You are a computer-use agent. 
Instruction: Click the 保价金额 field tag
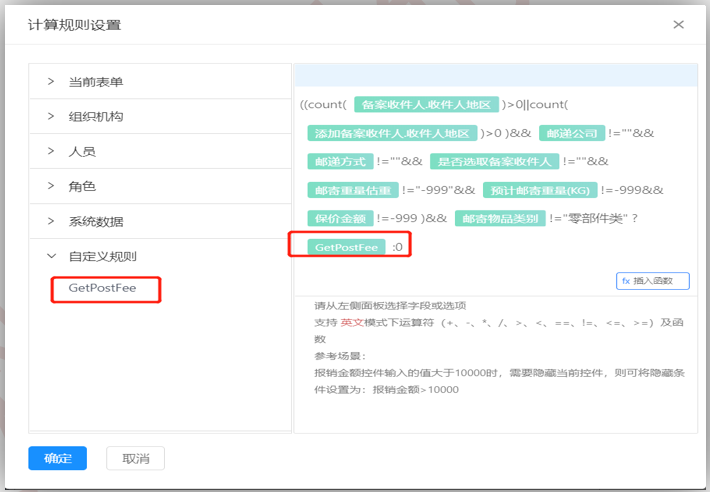point(340,218)
